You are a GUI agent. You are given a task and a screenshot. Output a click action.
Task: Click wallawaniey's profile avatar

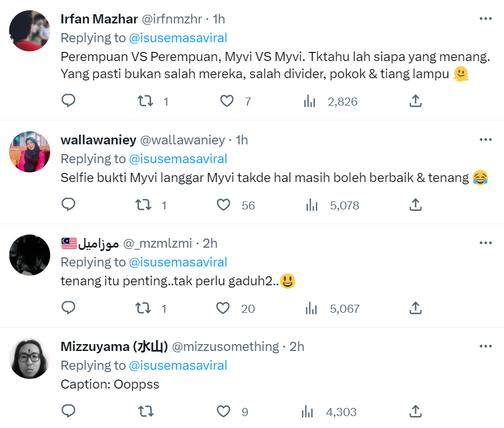click(30, 151)
